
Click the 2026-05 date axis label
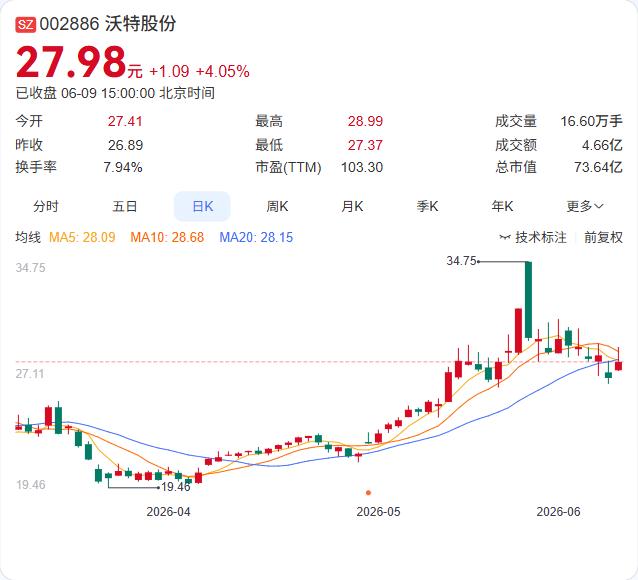click(378, 512)
